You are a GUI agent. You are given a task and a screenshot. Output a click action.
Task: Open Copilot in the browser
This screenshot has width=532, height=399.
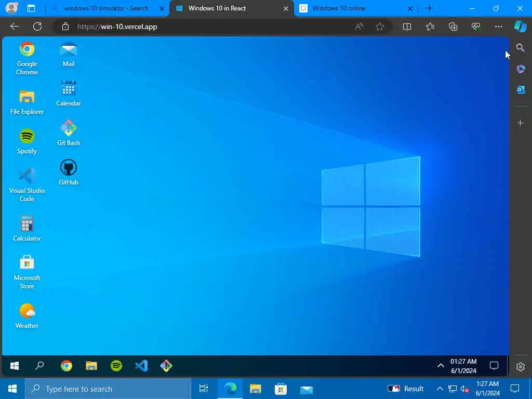tap(520, 26)
